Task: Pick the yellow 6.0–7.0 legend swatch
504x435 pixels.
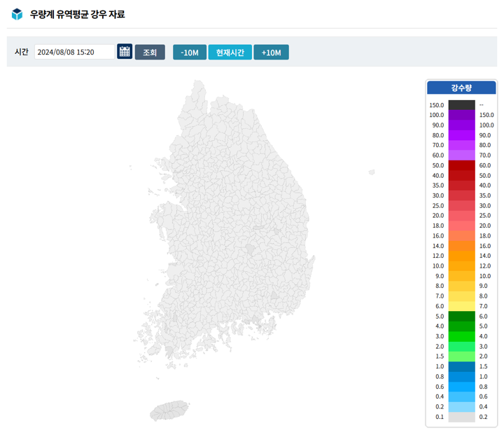Action: pos(461,306)
